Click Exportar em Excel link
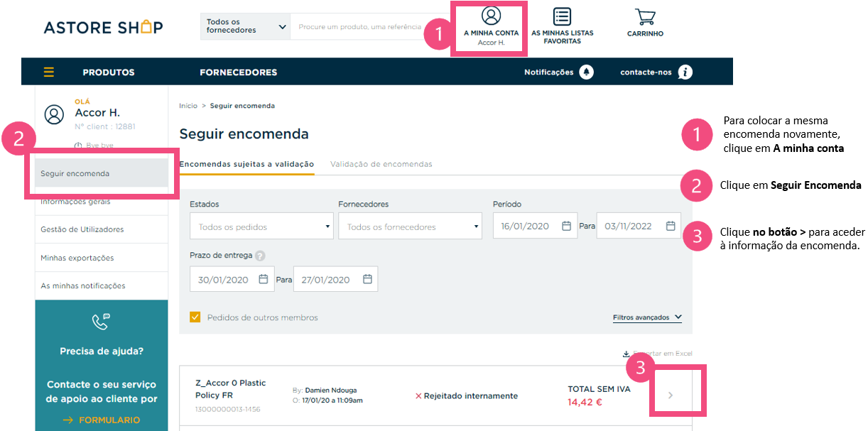The width and height of the screenshot is (868, 431). (657, 354)
